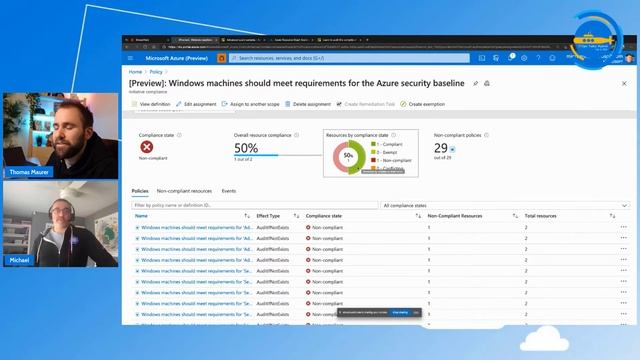
Task: Expand the All compliance states dropdown
Action: pos(505,205)
